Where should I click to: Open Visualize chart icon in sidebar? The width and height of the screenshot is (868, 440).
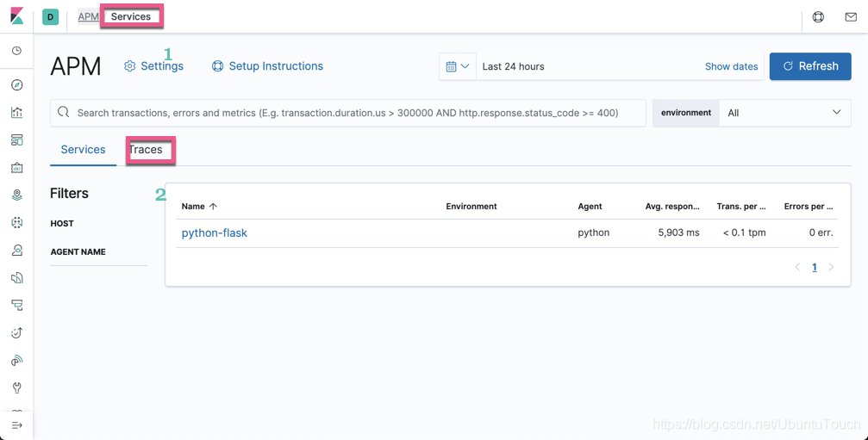16,113
